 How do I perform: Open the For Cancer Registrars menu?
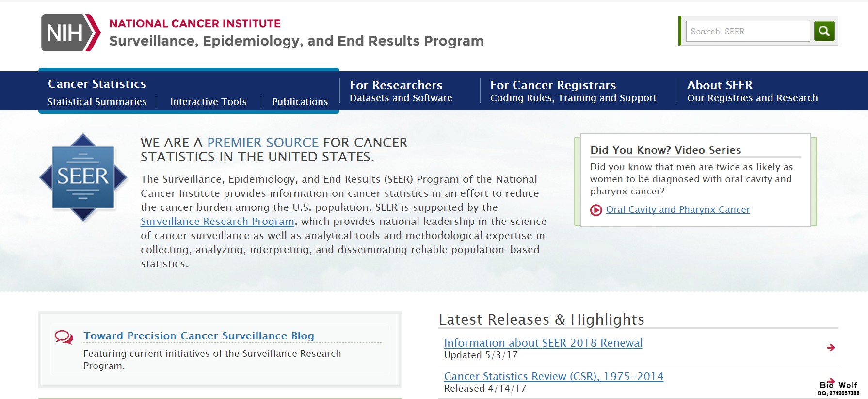pyautogui.click(x=553, y=85)
